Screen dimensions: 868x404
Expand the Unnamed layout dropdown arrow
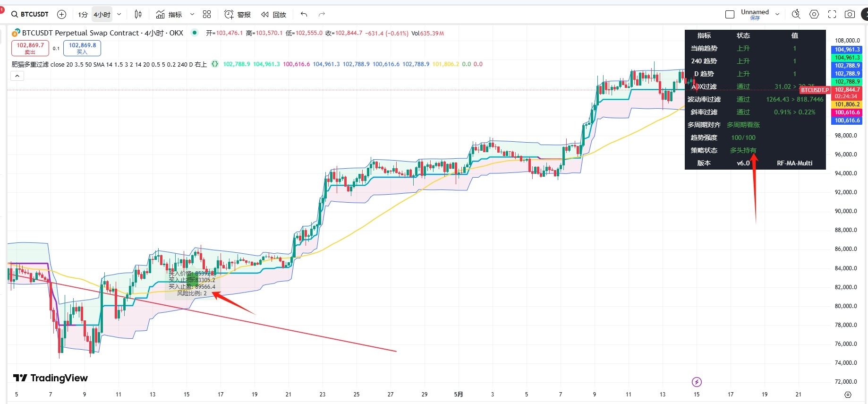click(x=777, y=15)
